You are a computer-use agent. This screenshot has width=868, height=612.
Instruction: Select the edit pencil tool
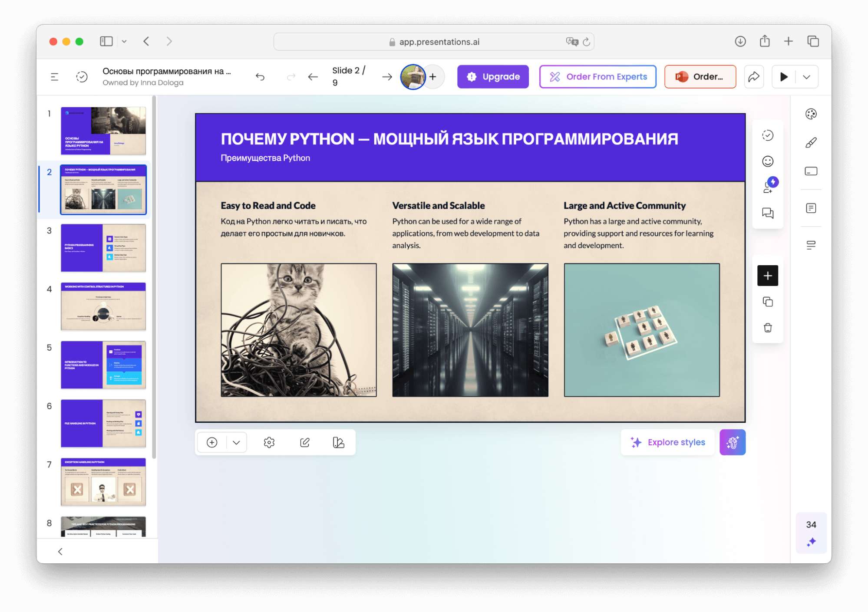[304, 442]
